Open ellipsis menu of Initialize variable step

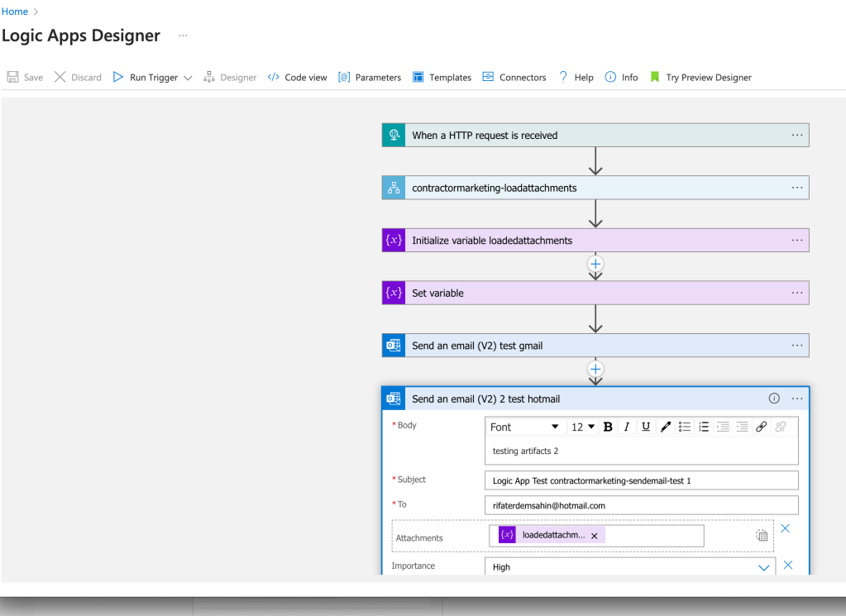click(797, 240)
